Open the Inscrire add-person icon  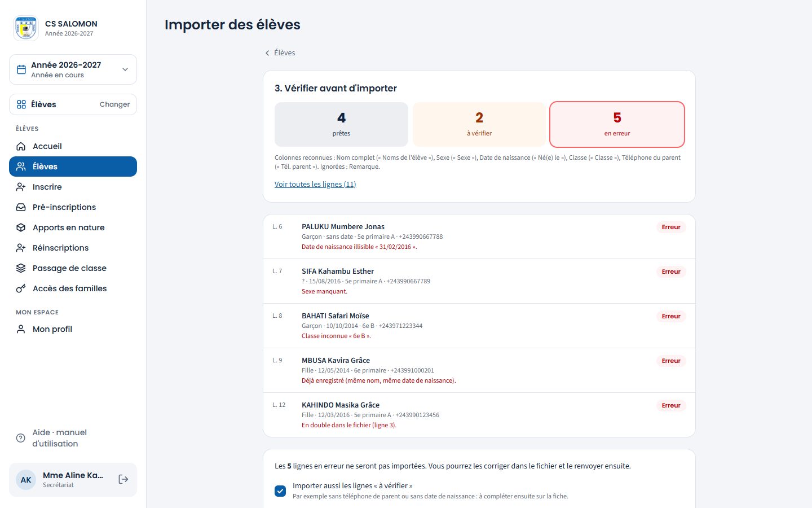point(21,187)
